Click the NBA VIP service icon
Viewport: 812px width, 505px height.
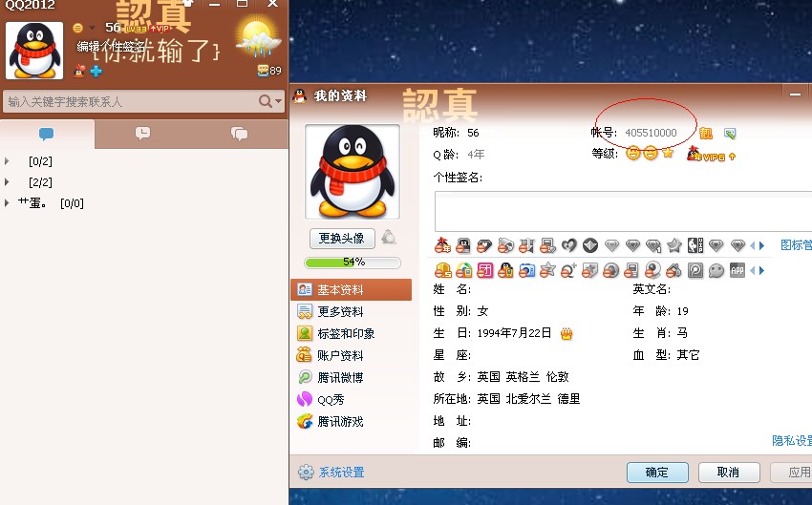[694, 244]
